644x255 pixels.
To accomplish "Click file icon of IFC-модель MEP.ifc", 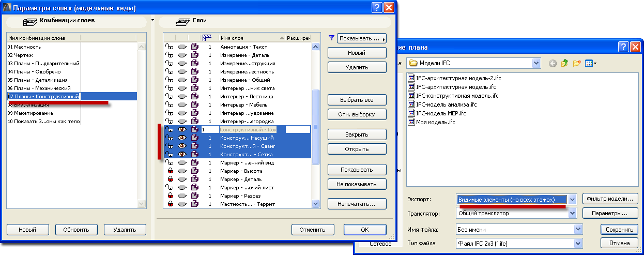I will pos(411,113).
